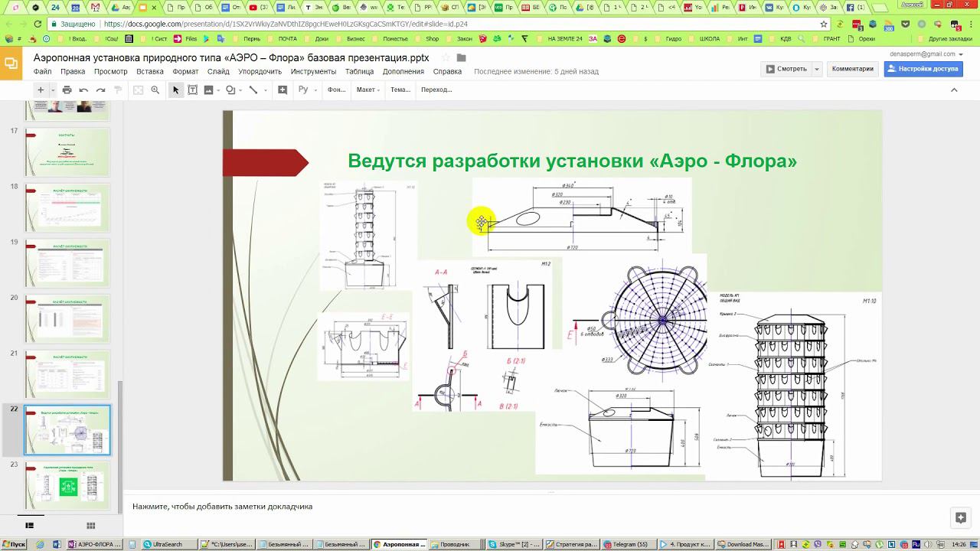
Task: Open the Слайд menu
Action: [218, 71]
